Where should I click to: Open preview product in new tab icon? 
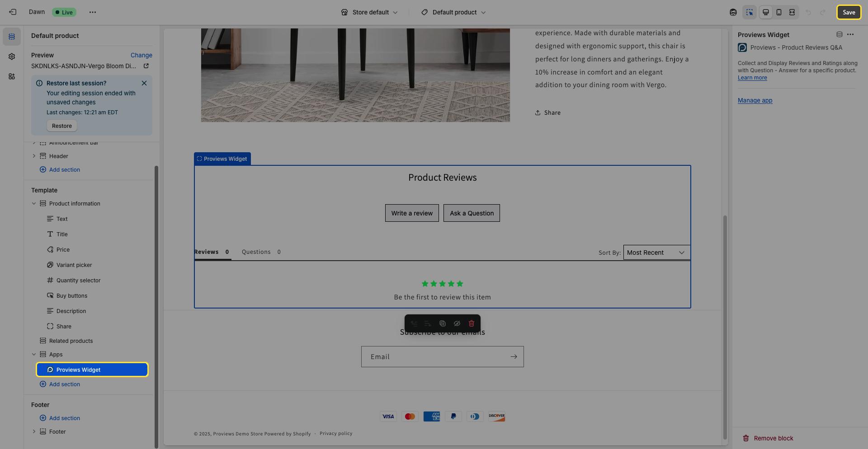click(146, 66)
